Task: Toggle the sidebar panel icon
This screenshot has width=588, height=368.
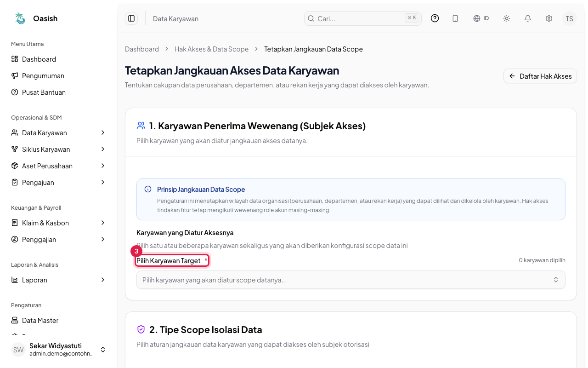Action: point(131,18)
